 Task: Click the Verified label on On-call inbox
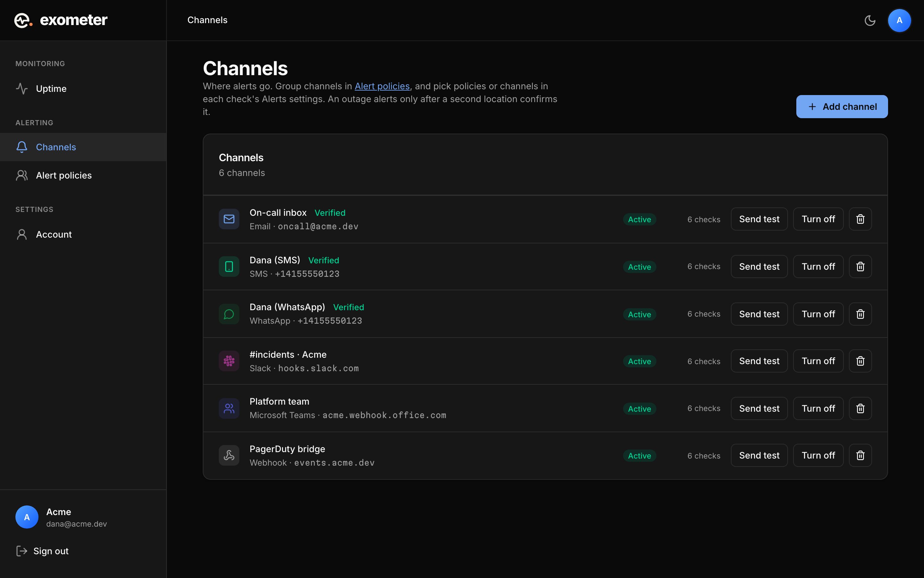[x=330, y=213]
